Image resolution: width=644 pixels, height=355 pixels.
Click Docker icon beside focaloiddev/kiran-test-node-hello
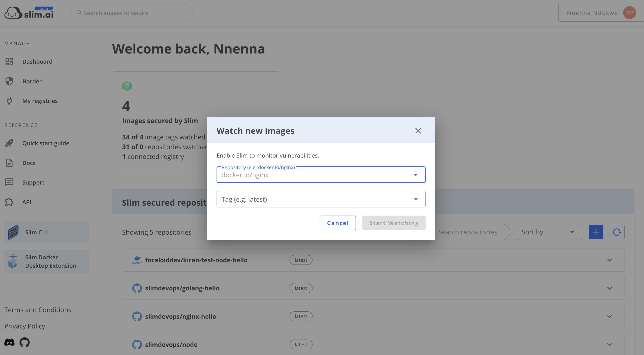tap(137, 260)
